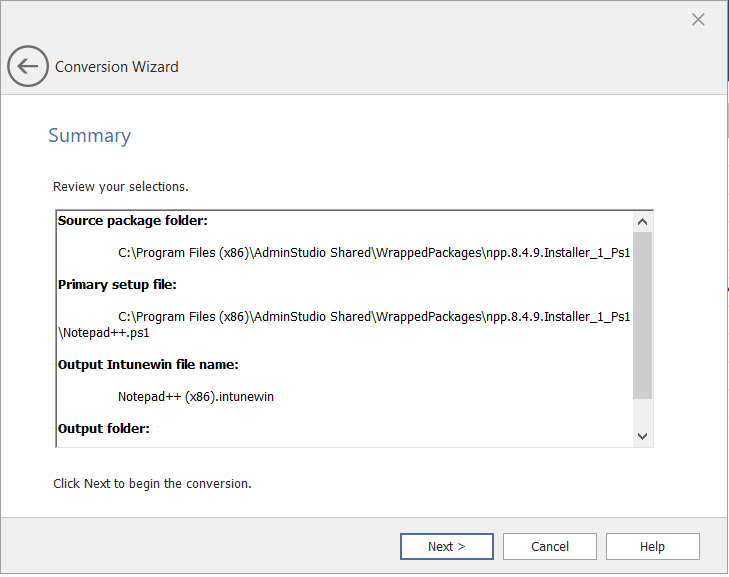The image size is (729, 577).
Task: Click the summary scrollbar down arrow
Action: coord(642,436)
